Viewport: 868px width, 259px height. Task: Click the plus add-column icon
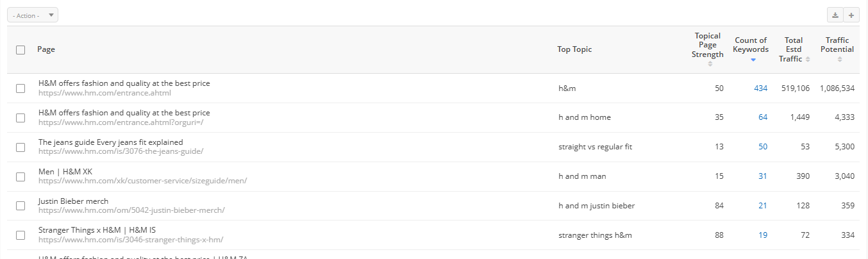click(x=851, y=15)
